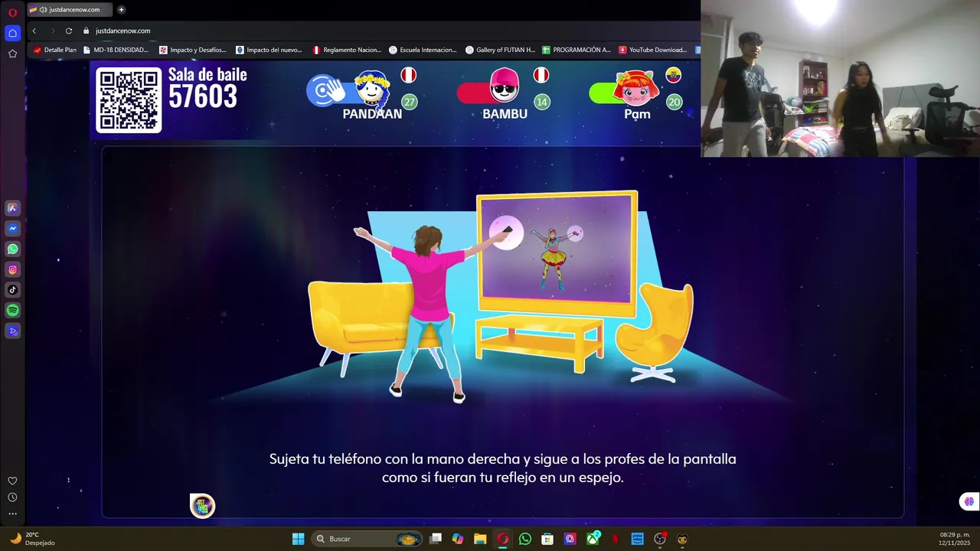Open the Gallery of FUTIAN H bookmark
The image size is (980, 551).
pos(500,50)
